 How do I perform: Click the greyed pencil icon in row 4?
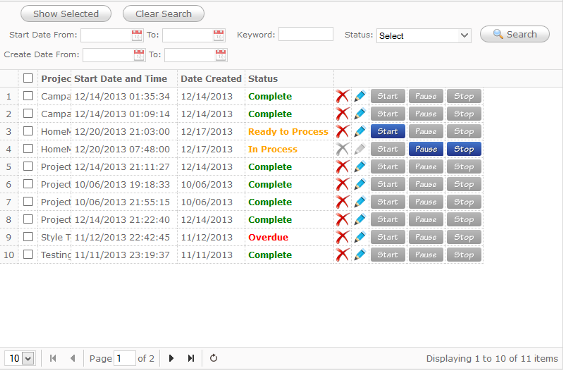pos(360,149)
